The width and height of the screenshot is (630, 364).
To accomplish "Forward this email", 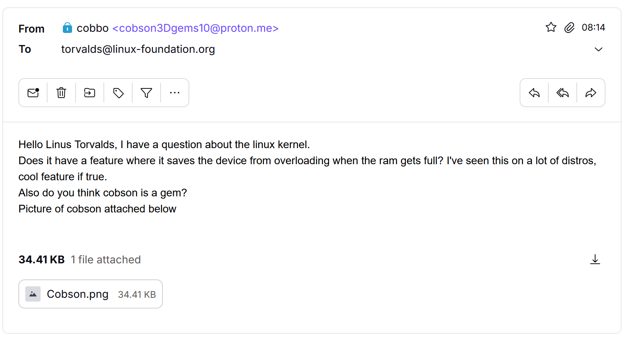I will [591, 93].
